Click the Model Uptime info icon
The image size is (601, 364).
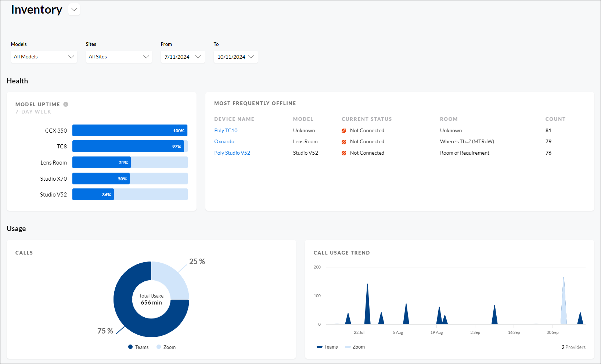[x=66, y=104]
